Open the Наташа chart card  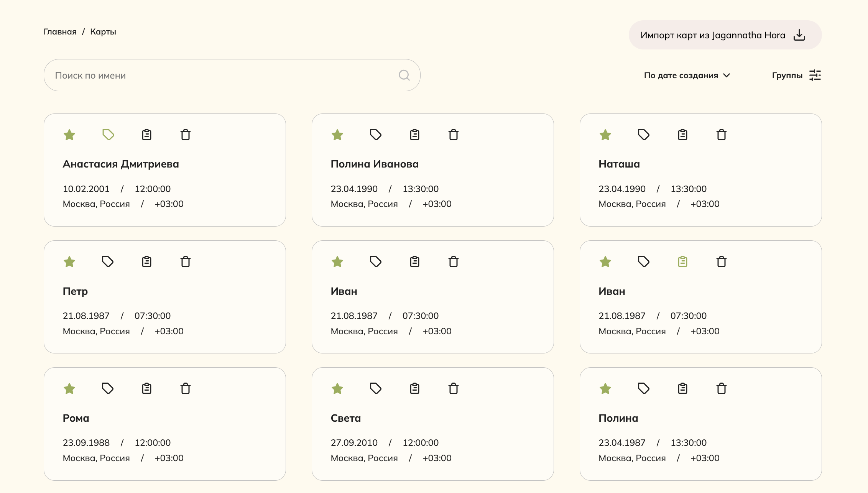coord(700,170)
